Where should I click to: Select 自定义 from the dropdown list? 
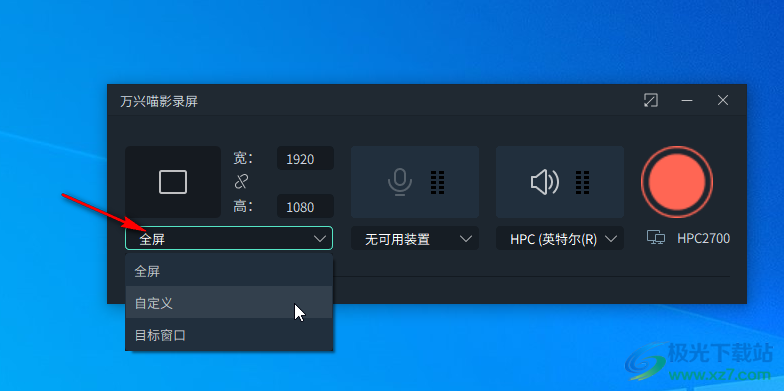click(229, 302)
